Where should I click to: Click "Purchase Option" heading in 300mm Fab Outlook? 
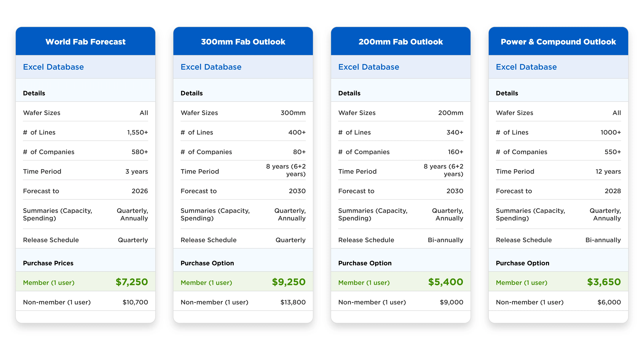pyautogui.click(x=207, y=263)
